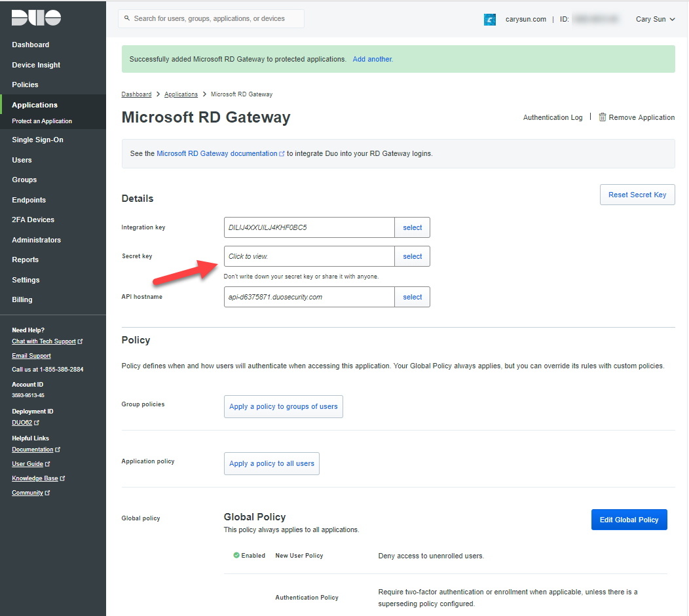This screenshot has width=689, height=616.
Task: Go to Administrators in the sidebar
Action: point(36,240)
